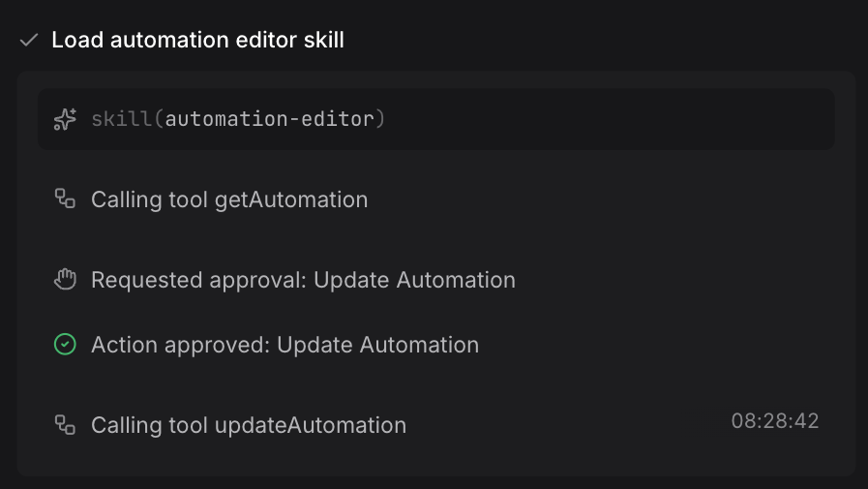Open the getAutomation tool name

(291, 199)
